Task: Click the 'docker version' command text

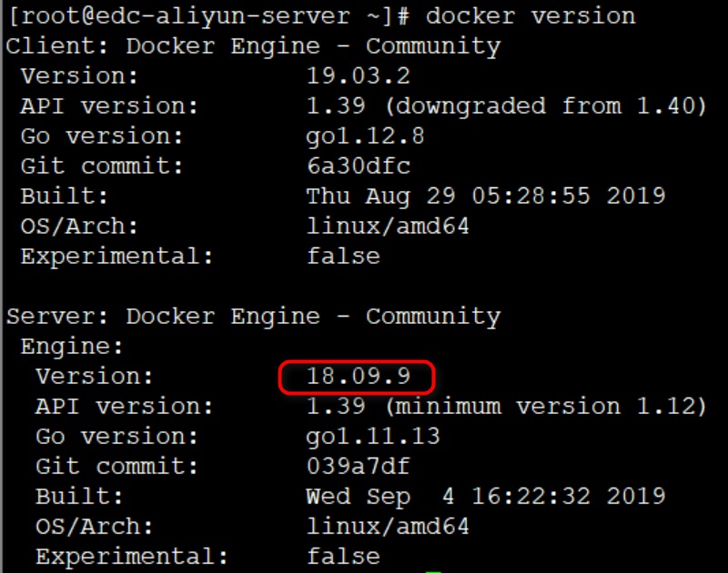Action: [x=531, y=15]
